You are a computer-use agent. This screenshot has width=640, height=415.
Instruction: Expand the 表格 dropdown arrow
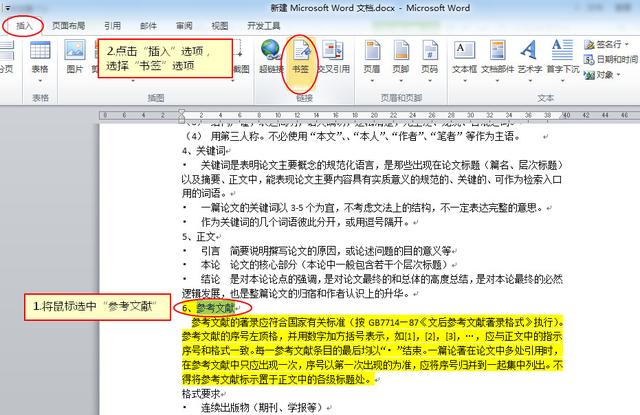tap(40, 80)
